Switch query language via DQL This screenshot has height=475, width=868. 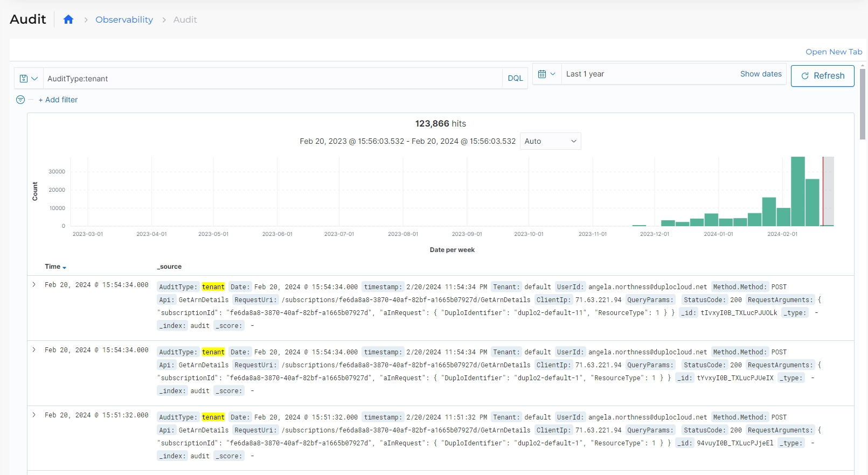(x=515, y=79)
